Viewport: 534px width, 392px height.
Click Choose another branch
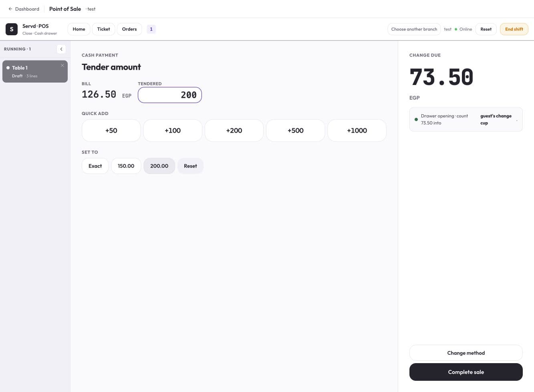coord(414,29)
